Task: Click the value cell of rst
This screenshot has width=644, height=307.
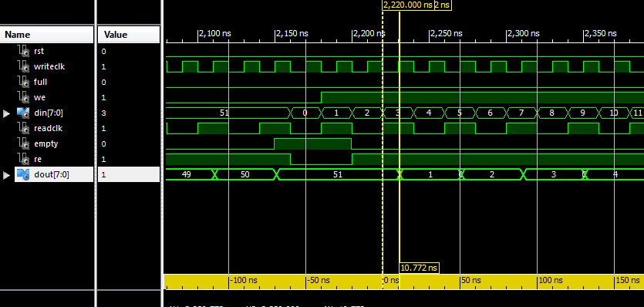Action: coord(129,52)
